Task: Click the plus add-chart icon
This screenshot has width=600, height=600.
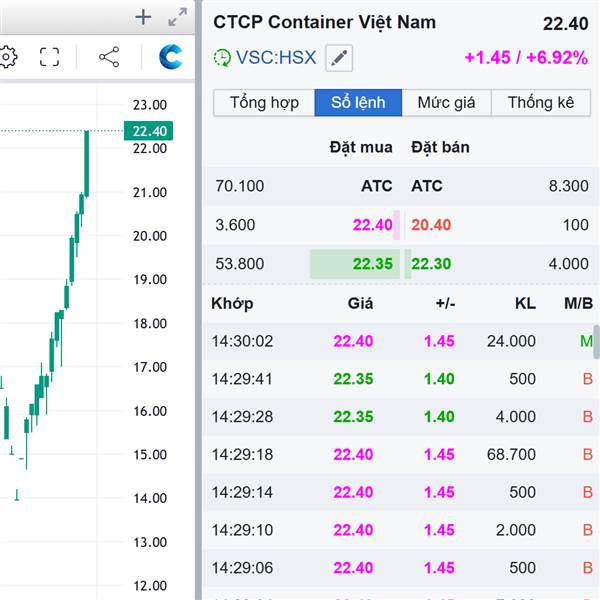Action: coord(143,17)
